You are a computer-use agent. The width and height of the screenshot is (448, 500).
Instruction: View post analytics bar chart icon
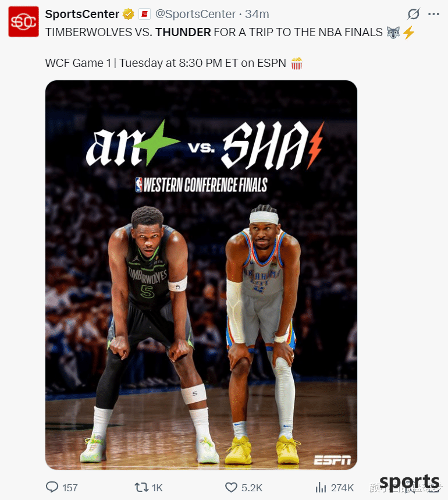pos(321,487)
